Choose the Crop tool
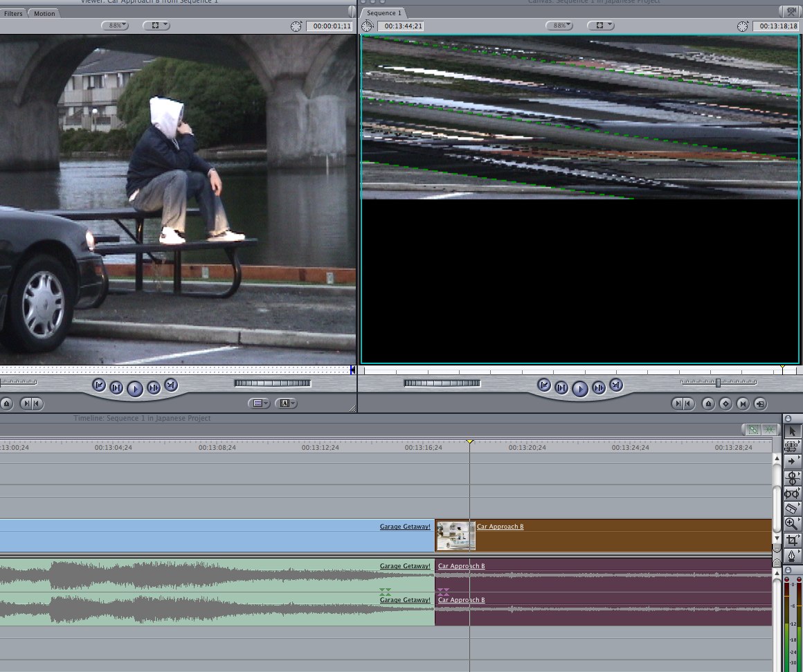The image size is (803, 672). (x=792, y=540)
